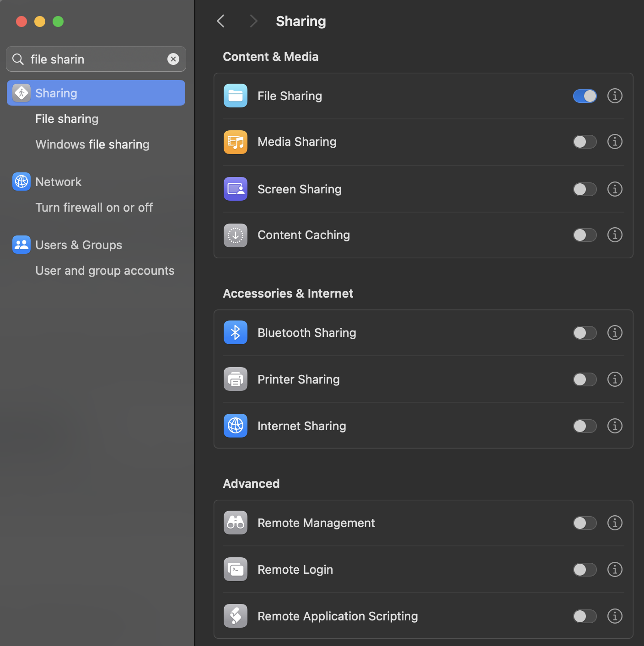
Task: Click the Internet Sharing globe icon
Action: [x=235, y=426]
